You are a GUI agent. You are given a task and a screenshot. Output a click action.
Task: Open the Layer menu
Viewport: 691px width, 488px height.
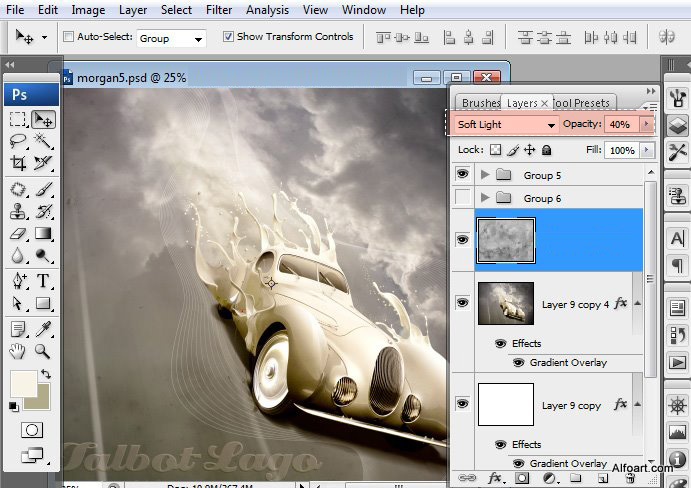pos(133,10)
